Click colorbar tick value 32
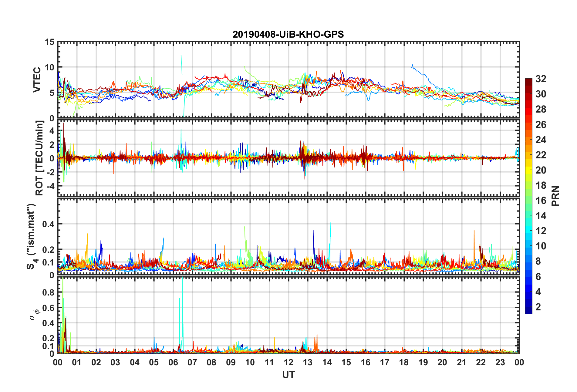Screen dimensions: 577x392 click(541, 79)
